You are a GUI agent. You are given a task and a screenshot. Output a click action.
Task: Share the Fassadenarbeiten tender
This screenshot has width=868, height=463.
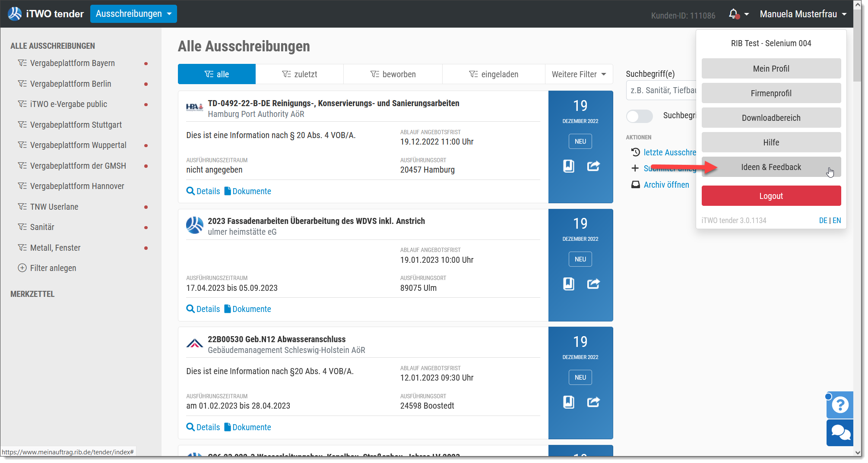click(x=593, y=284)
